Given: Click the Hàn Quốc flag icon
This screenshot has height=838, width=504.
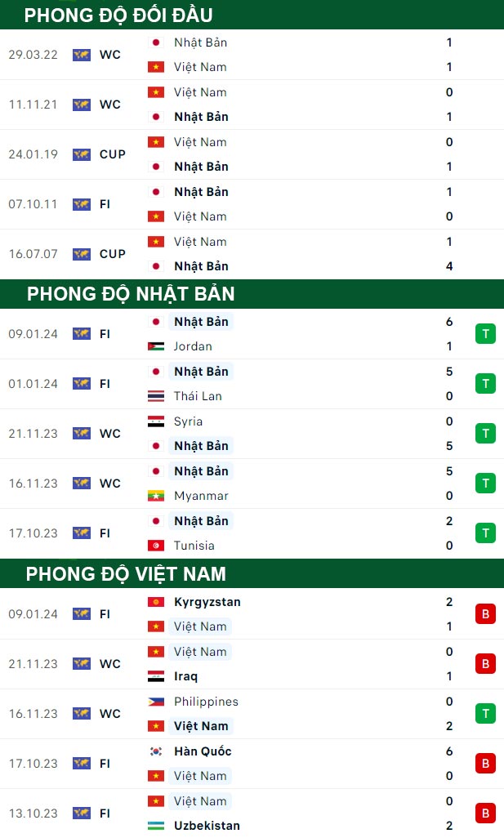Looking at the screenshot, I should click(155, 751).
